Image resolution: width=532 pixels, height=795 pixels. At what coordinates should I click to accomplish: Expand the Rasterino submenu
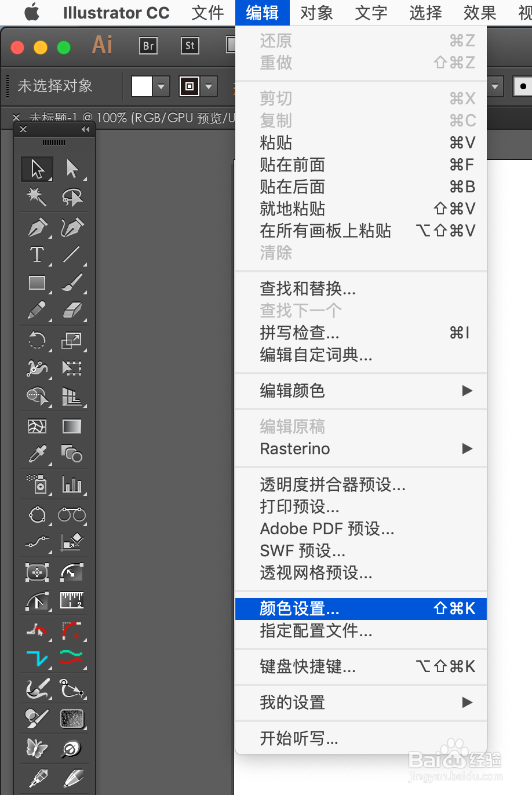point(361,448)
